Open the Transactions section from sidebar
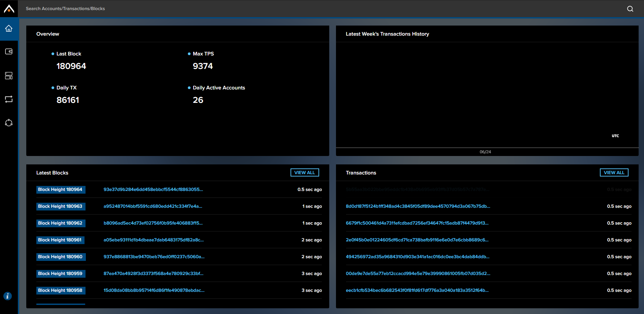Image resolution: width=644 pixels, height=314 pixels. click(9, 99)
